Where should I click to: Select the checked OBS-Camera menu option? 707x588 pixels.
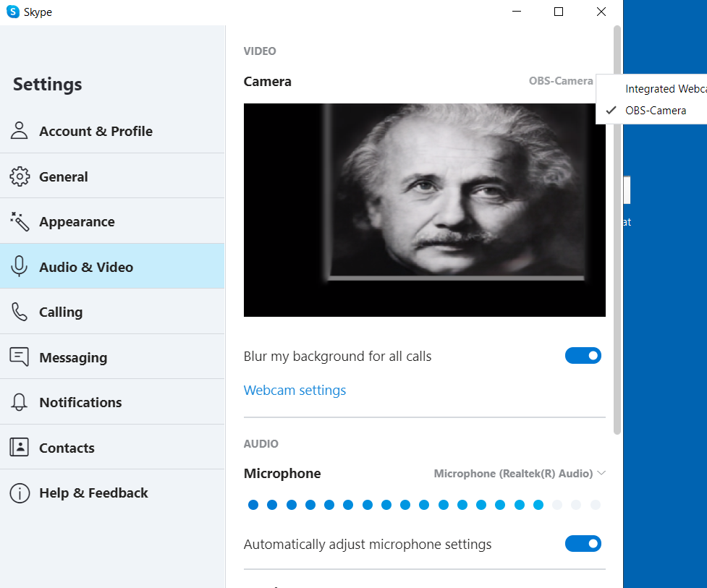(x=656, y=111)
